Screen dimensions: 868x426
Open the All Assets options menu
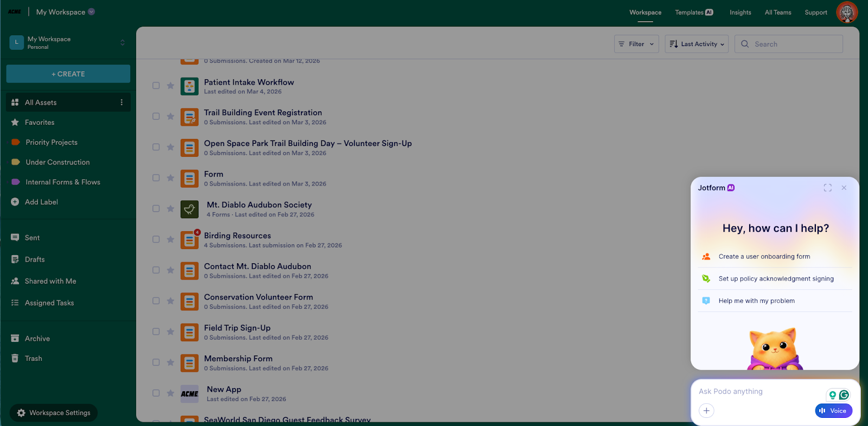click(122, 103)
